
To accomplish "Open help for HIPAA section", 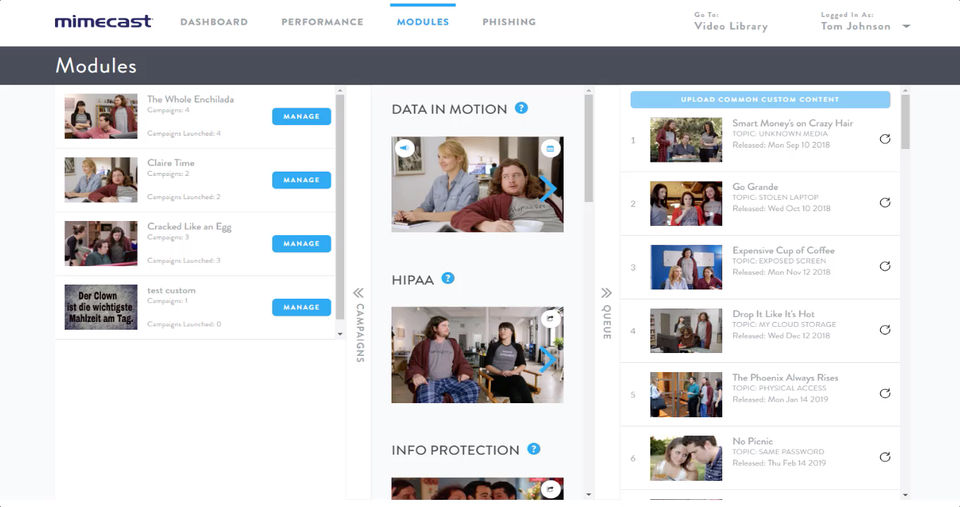I will (x=448, y=279).
